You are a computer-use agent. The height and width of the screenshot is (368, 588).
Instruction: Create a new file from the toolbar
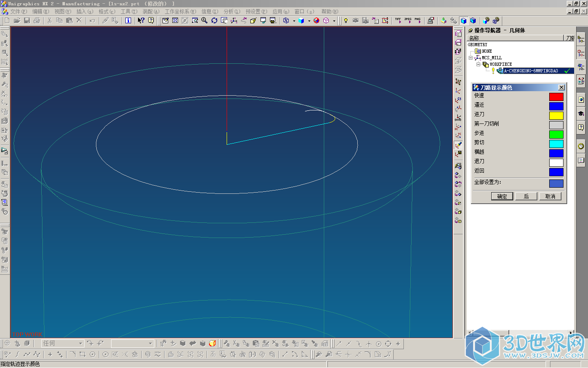click(7, 20)
